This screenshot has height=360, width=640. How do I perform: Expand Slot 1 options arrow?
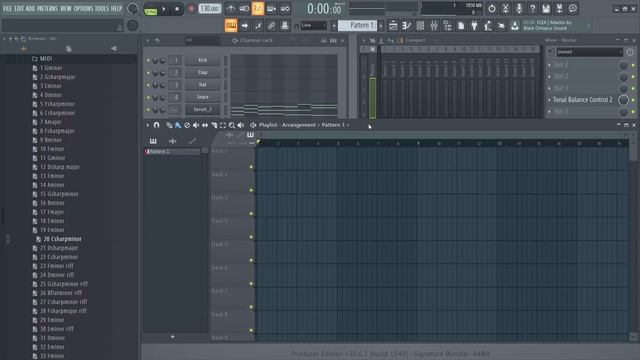click(549, 65)
